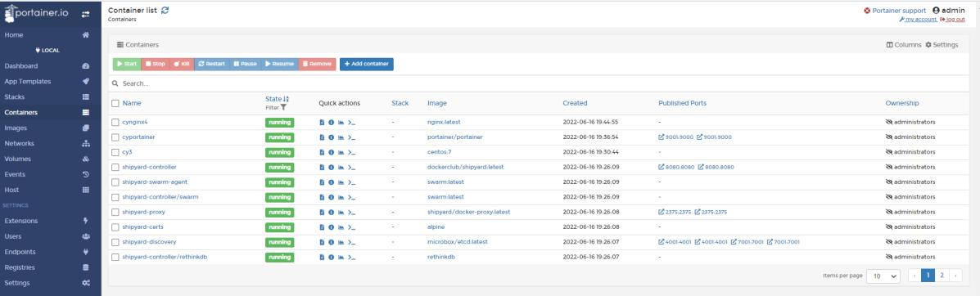Select the shipyard-controller checkbox
The height and width of the screenshot is (296, 980).
[115, 168]
